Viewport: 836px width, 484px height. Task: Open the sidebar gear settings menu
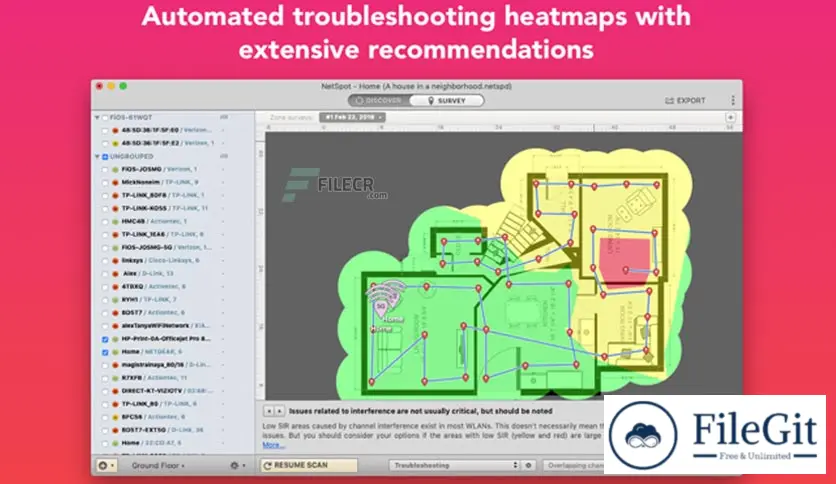click(x=238, y=465)
